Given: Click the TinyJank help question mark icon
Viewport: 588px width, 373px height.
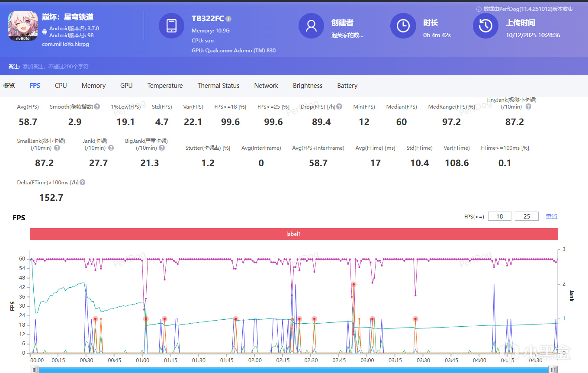Looking at the screenshot, I should point(528,106).
